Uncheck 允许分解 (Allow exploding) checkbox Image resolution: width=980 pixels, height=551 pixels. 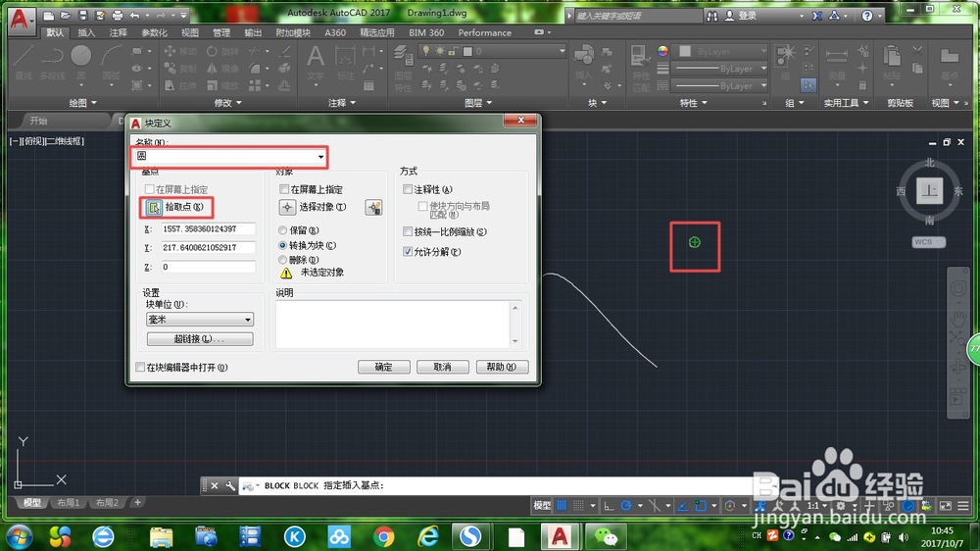[408, 251]
